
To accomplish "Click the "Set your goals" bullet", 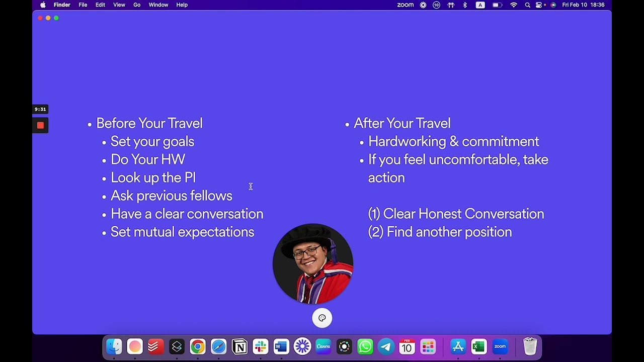I will (x=152, y=141).
